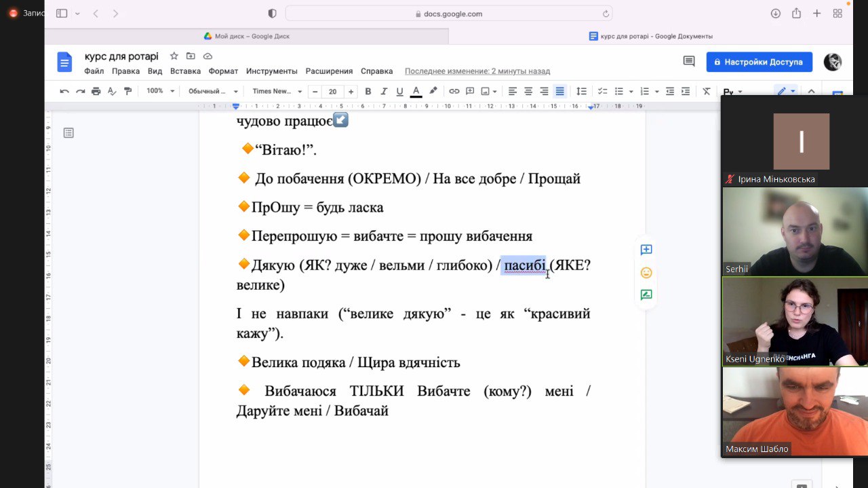Open the text color picker
Viewport: 868px width, 488px height.
pyautogui.click(x=416, y=92)
